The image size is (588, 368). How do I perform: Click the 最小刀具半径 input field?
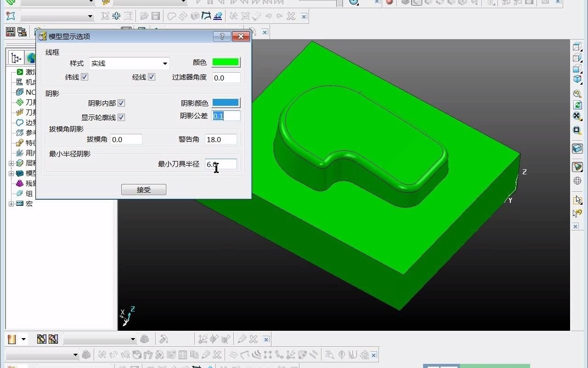point(221,164)
